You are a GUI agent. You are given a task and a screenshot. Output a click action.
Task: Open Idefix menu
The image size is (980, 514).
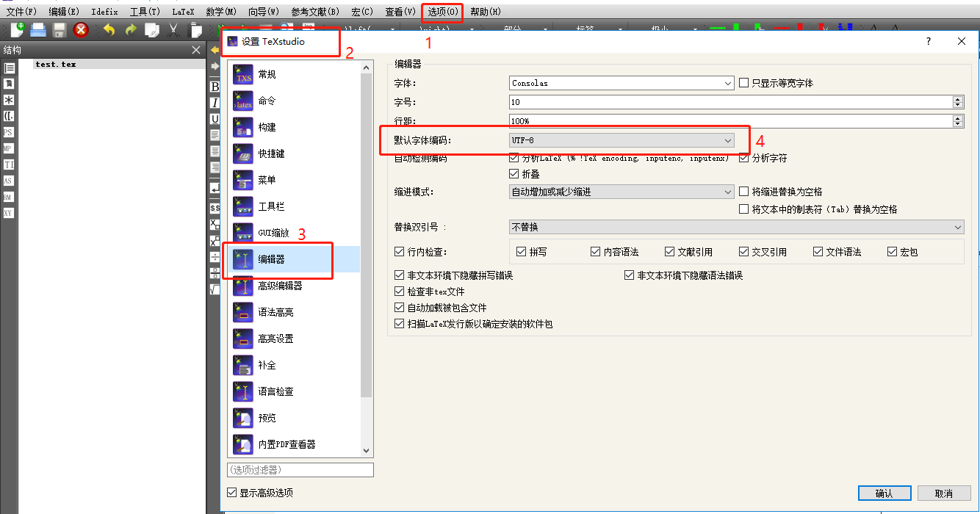(x=105, y=12)
